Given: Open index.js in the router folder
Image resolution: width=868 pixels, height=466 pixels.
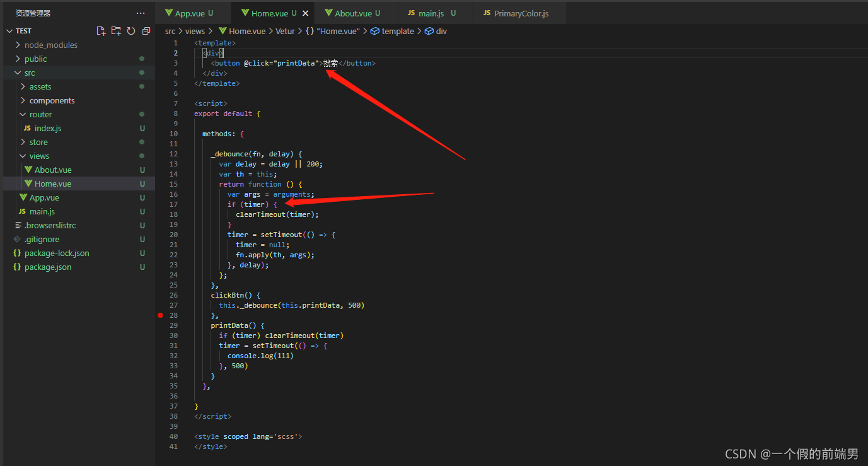Looking at the screenshot, I should (x=48, y=128).
